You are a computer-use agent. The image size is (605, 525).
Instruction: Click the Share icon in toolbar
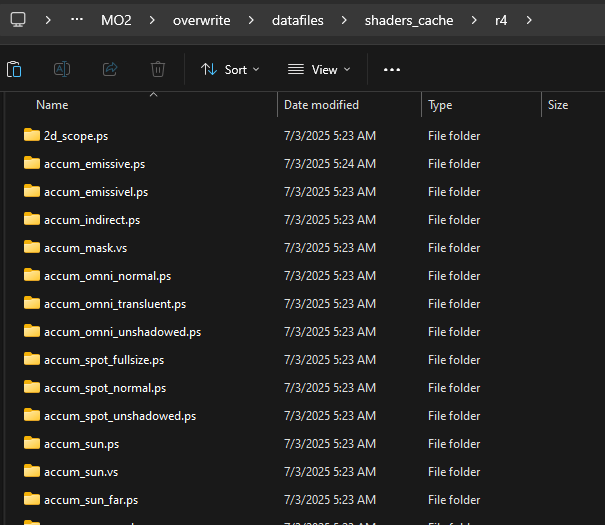click(110, 69)
